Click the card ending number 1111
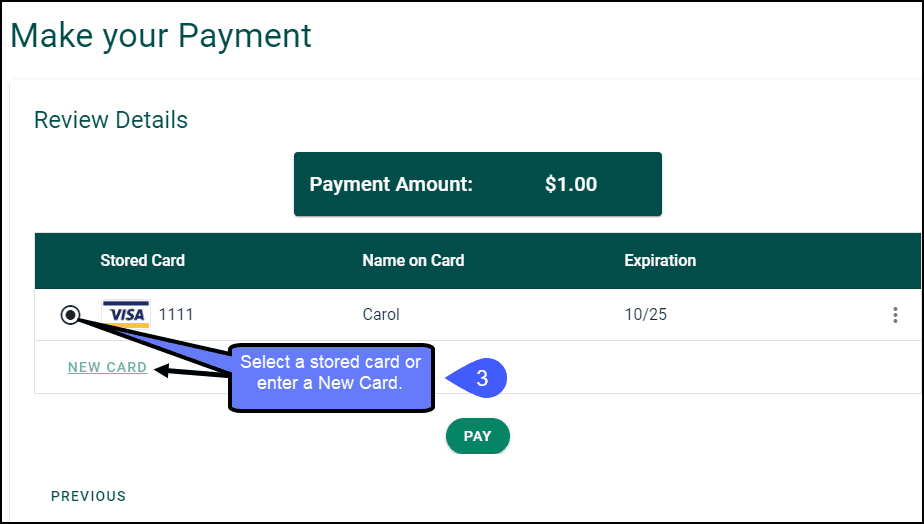This screenshot has height=524, width=924. click(x=176, y=315)
